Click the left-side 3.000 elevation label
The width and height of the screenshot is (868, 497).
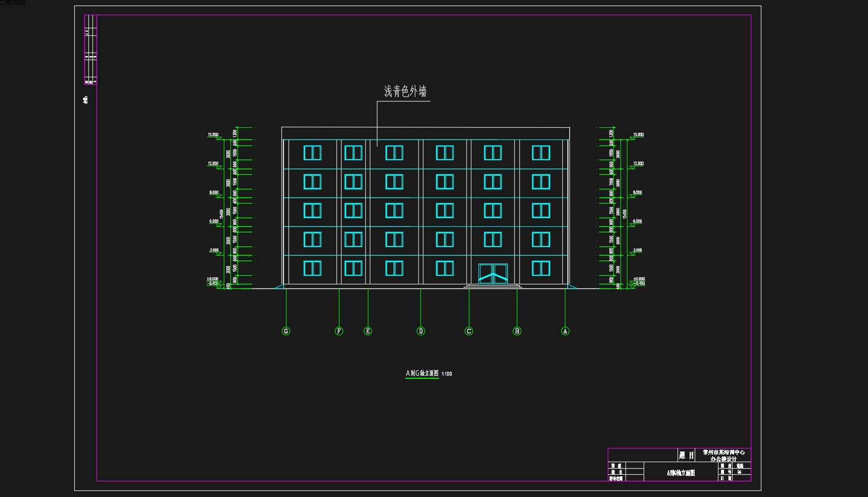214,250
